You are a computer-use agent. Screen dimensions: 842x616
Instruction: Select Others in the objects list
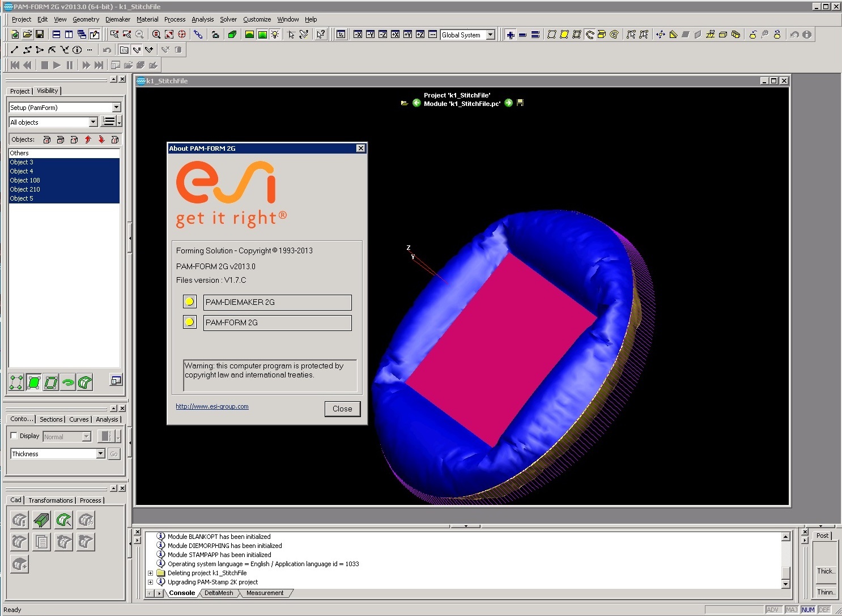pyautogui.click(x=64, y=153)
